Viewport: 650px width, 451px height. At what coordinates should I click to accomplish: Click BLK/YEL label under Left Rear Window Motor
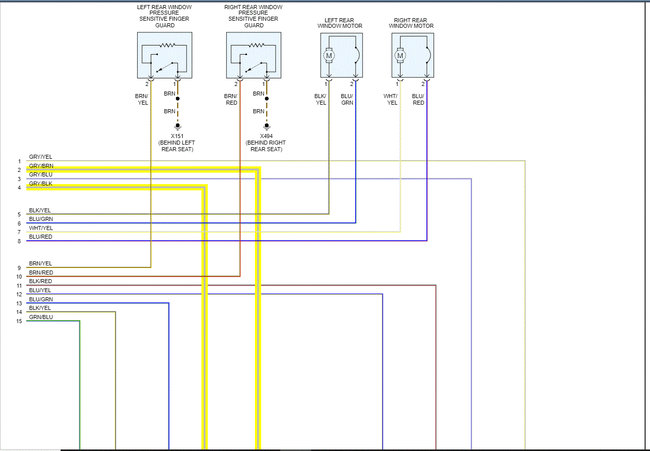[x=320, y=99]
